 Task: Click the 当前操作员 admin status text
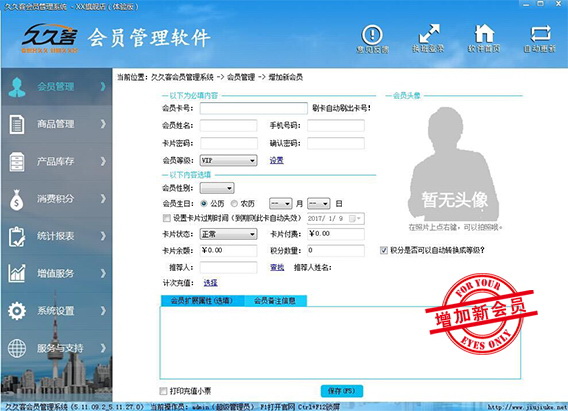coord(203,407)
